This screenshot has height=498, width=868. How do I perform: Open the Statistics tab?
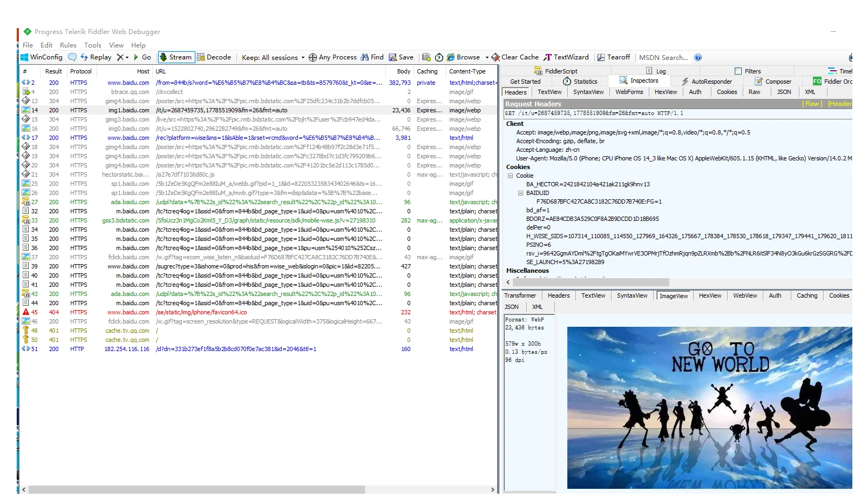580,82
